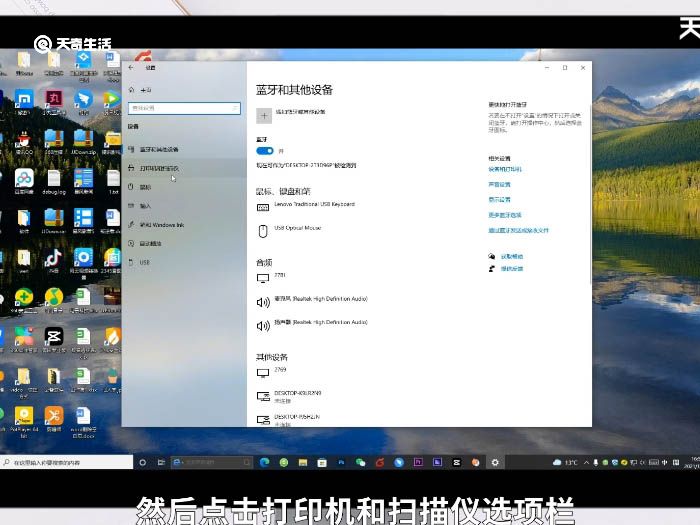Image resolution: width=700 pixels, height=525 pixels.
Task: Click the 提供反馈 link
Action: pos(512,269)
